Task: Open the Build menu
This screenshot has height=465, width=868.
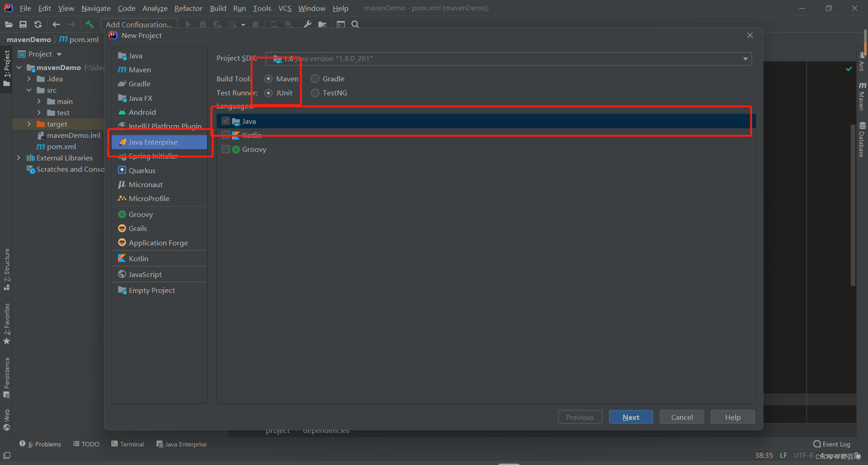Action: coord(218,8)
